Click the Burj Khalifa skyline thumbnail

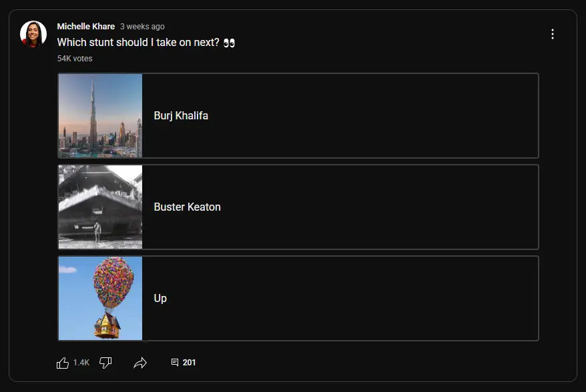tap(100, 115)
